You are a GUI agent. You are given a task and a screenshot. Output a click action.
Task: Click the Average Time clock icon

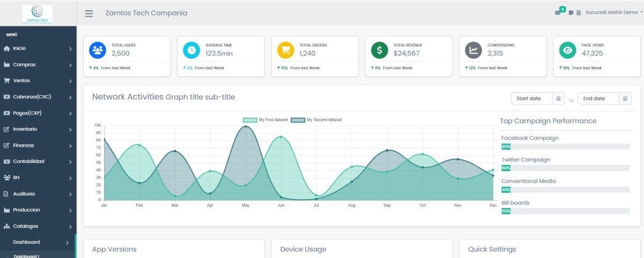coord(192,50)
